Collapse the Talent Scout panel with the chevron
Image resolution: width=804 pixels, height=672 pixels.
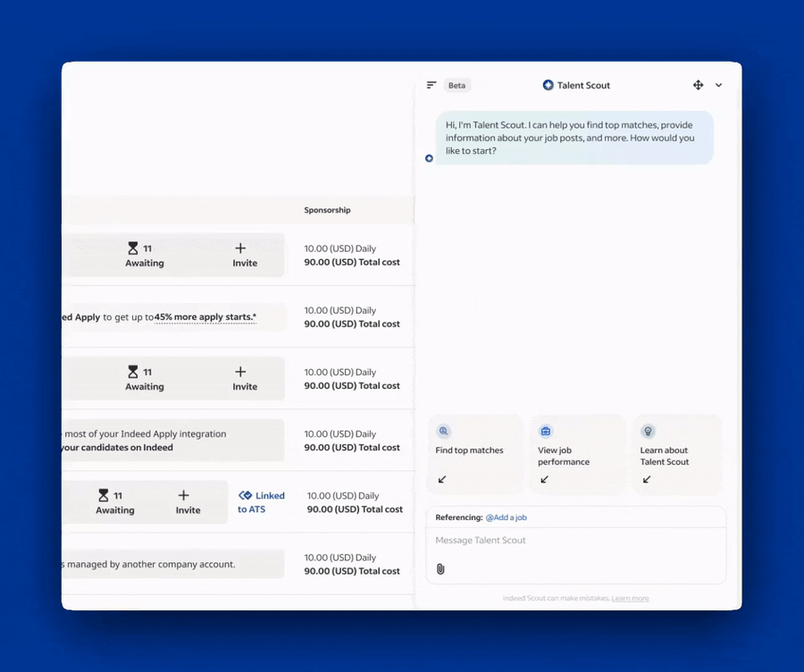click(720, 84)
